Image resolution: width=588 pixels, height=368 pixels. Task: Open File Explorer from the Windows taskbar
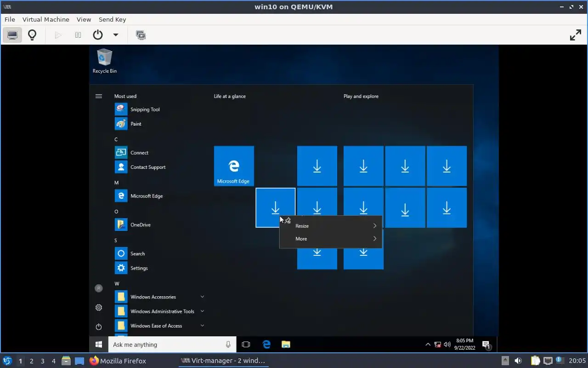(x=286, y=345)
